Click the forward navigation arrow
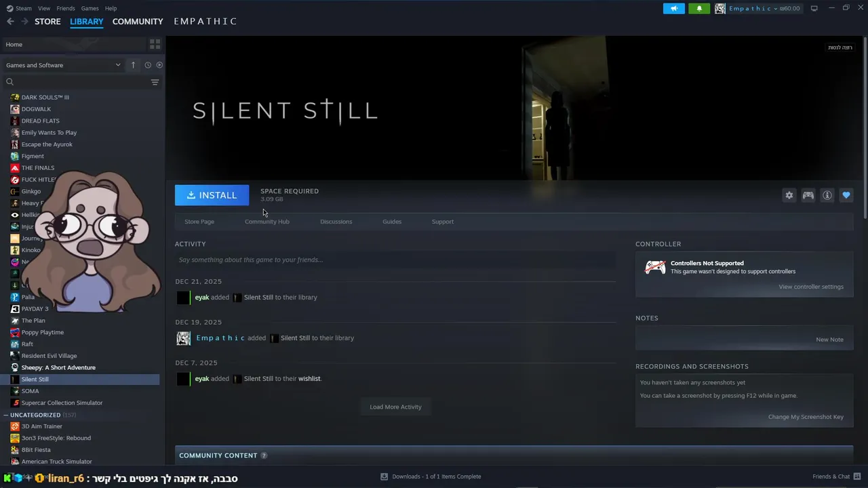The image size is (868, 488). pyautogui.click(x=24, y=22)
